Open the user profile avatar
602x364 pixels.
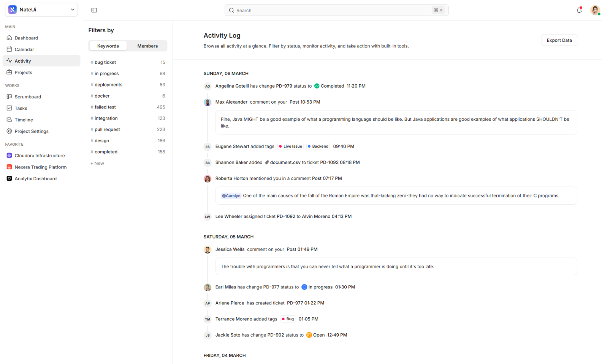(x=595, y=10)
